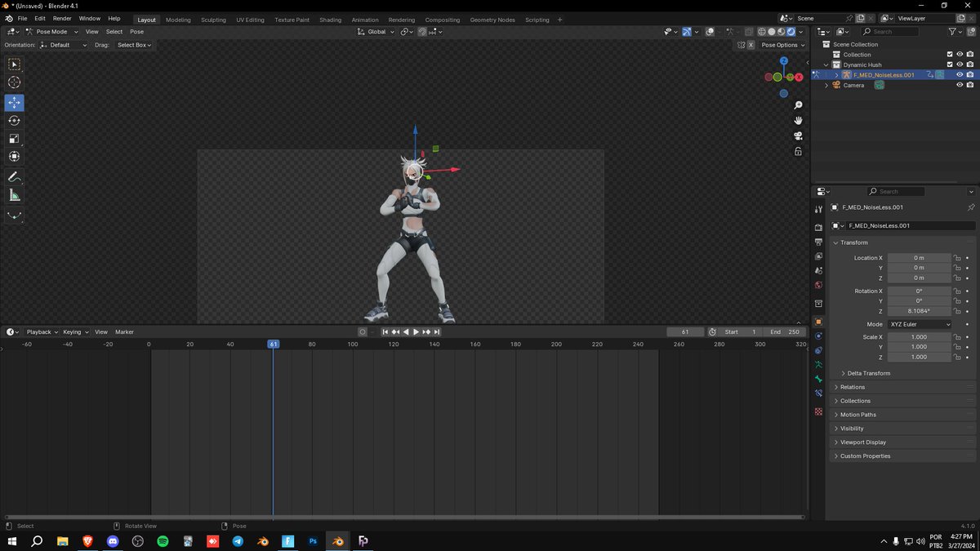Screen dimensions: 980x551
Task: Hide Dynamic Hush collection eye icon
Action: pos(960,64)
